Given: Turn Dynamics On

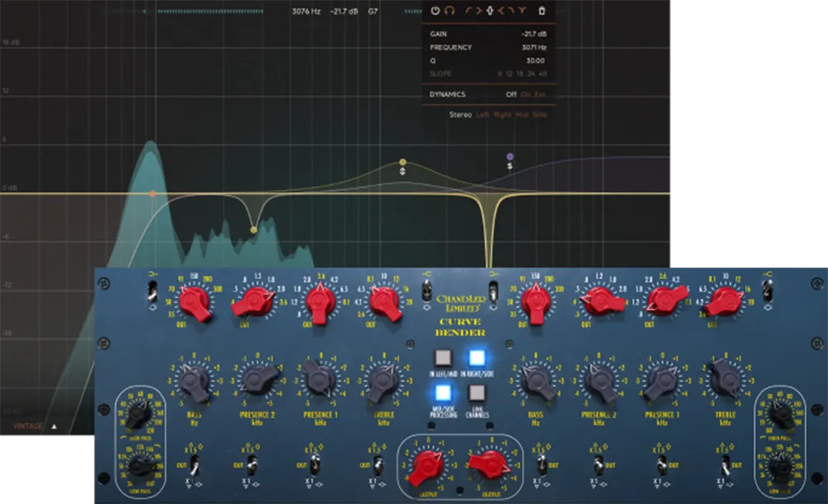Looking at the screenshot, I should pyautogui.click(x=525, y=94).
